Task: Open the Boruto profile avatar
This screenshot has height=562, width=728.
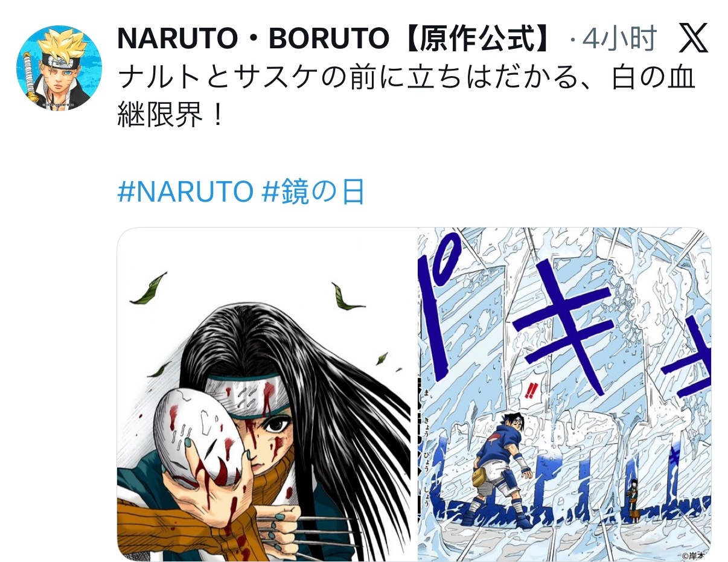Action: click(x=59, y=68)
